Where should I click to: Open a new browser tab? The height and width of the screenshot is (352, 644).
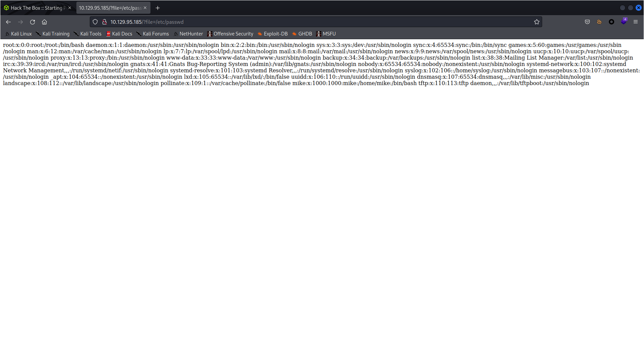(x=158, y=8)
